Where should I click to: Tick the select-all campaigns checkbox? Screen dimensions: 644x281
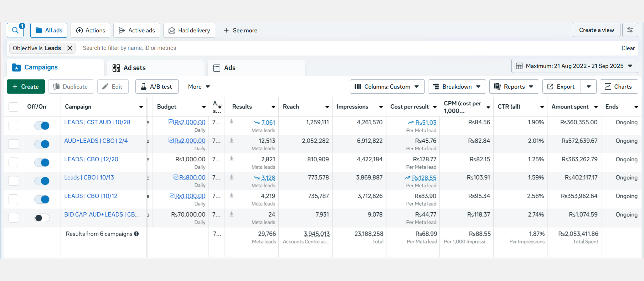click(x=13, y=107)
